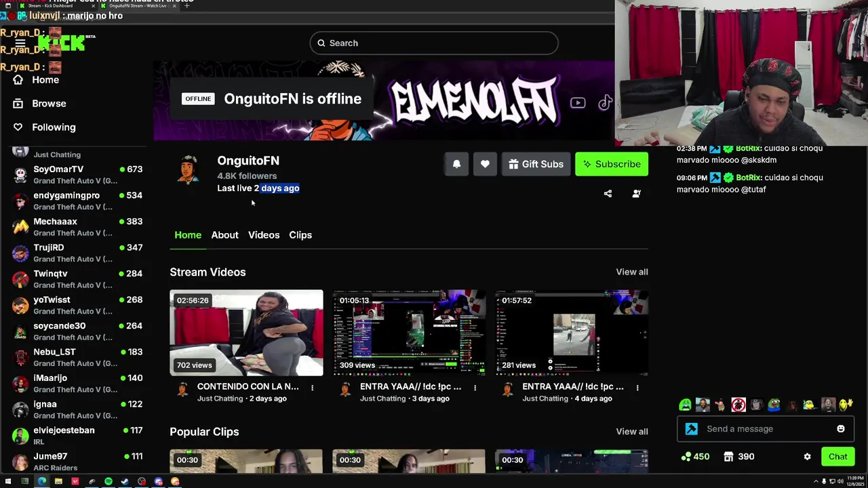This screenshot has height=488, width=868.
Task: Open the emoji picker in chat input
Action: pyautogui.click(x=841, y=429)
